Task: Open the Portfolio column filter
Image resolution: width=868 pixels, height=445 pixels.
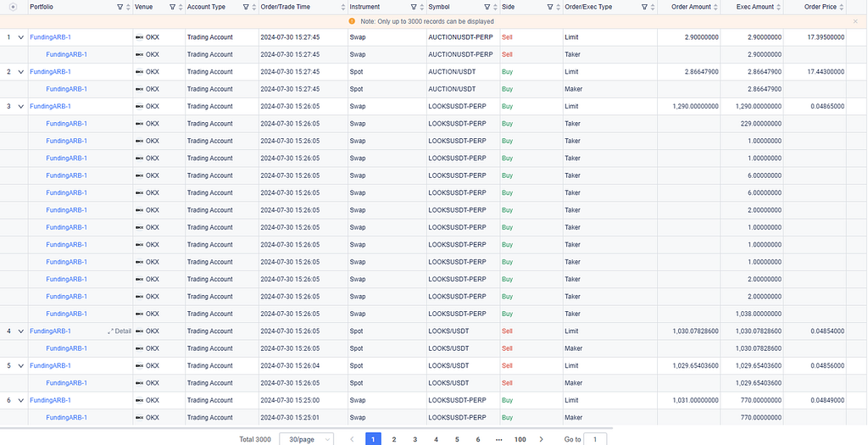Action: pos(119,7)
